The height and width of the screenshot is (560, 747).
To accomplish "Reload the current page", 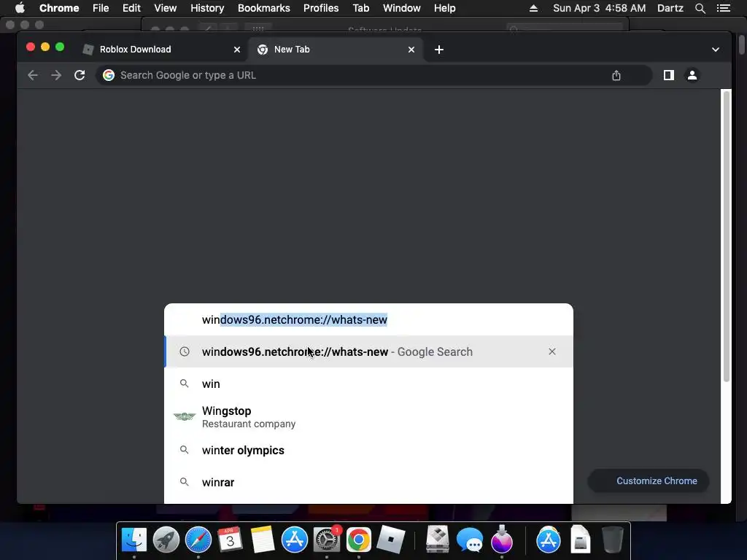I will [x=80, y=75].
